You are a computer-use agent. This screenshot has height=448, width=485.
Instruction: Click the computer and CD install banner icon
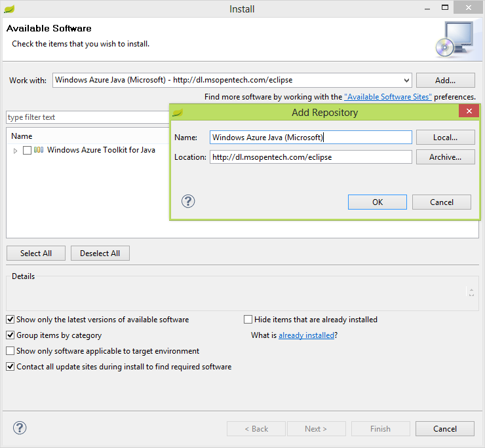[454, 39]
